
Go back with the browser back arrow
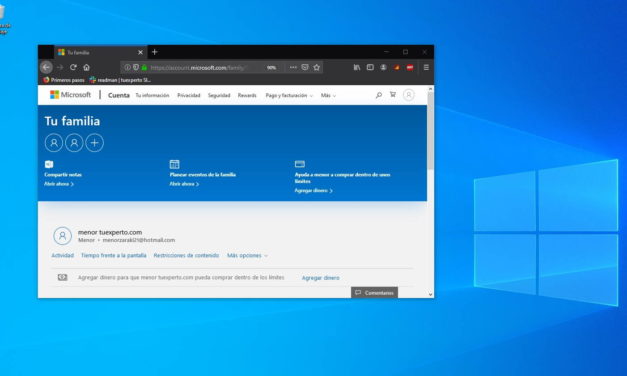click(46, 67)
